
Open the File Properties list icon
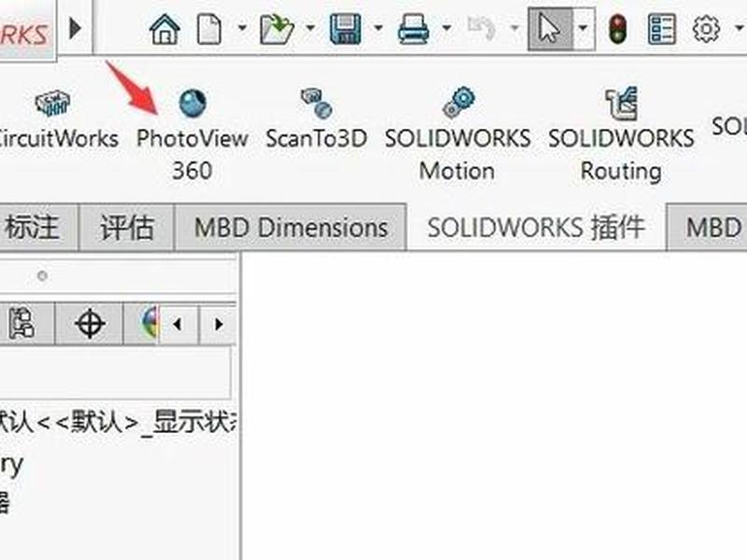click(662, 29)
